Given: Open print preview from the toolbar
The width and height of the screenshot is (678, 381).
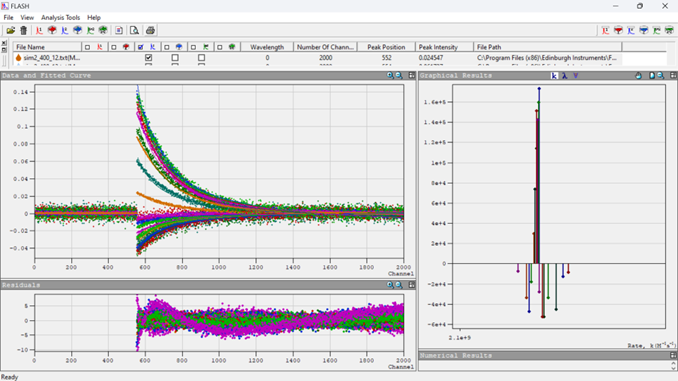Looking at the screenshot, I should pyautogui.click(x=134, y=30).
